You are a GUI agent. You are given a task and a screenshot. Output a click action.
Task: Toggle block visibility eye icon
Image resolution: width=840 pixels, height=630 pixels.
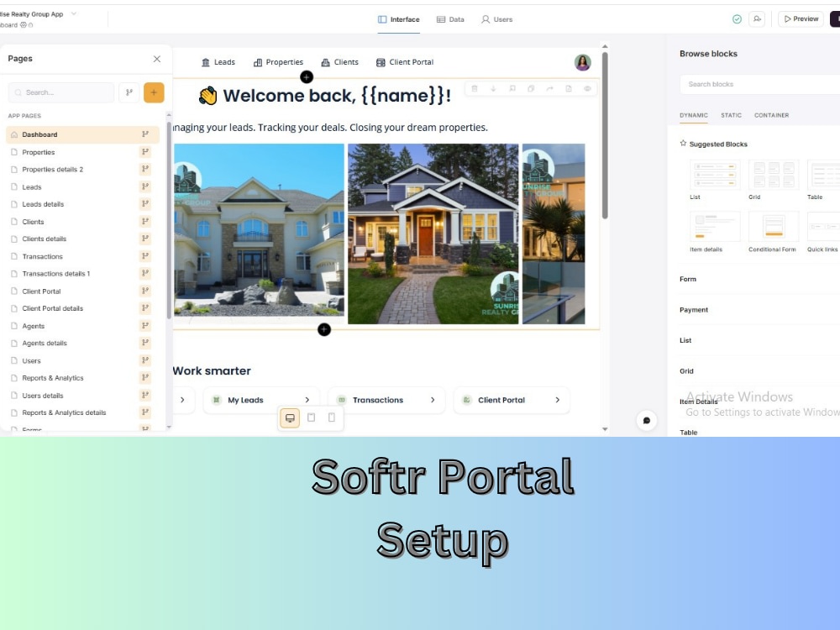click(588, 88)
